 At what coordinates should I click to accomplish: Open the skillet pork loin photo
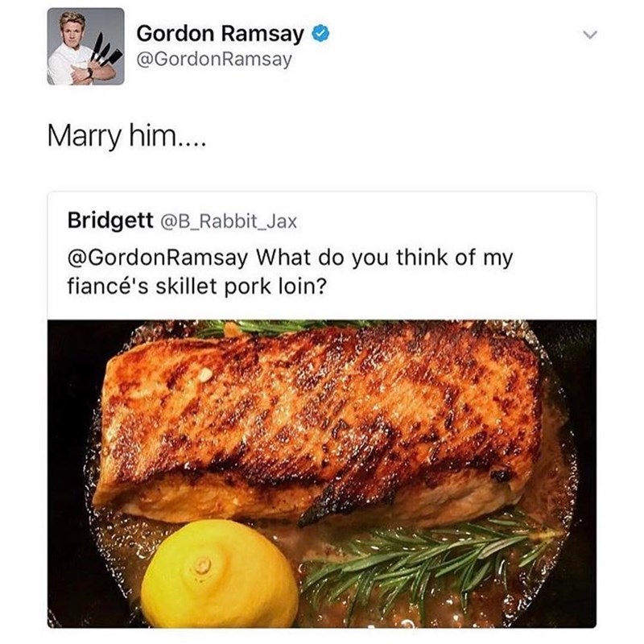click(322, 473)
